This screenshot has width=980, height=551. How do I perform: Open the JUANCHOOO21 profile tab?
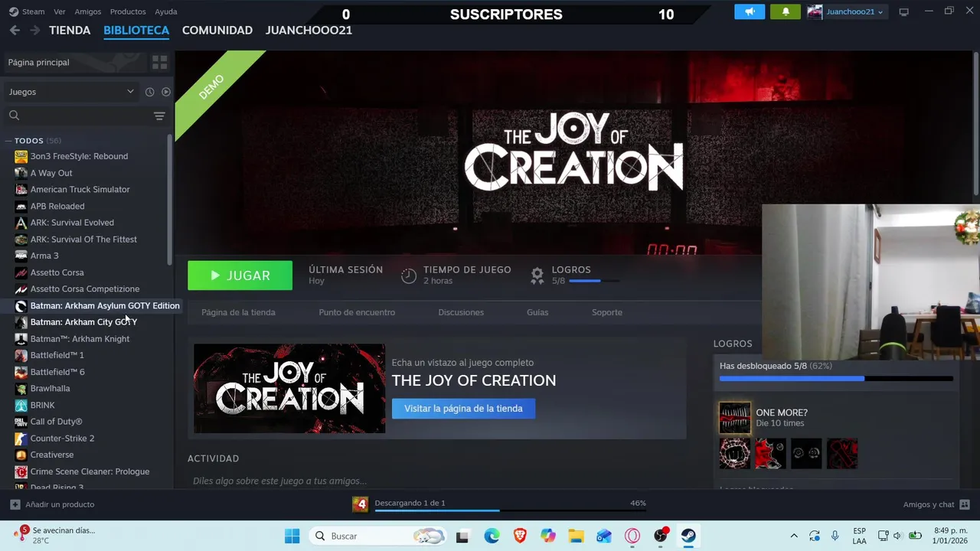pyautogui.click(x=309, y=31)
